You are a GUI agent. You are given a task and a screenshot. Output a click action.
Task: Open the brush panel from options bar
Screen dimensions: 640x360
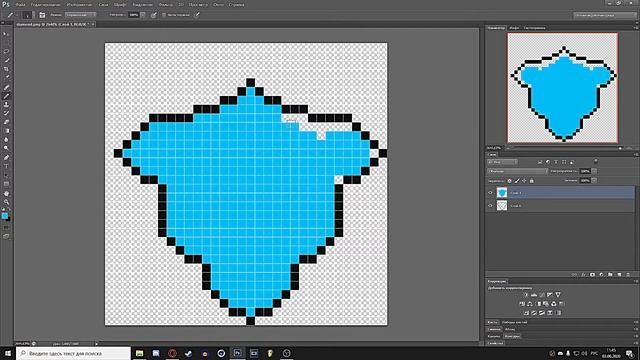(x=42, y=15)
